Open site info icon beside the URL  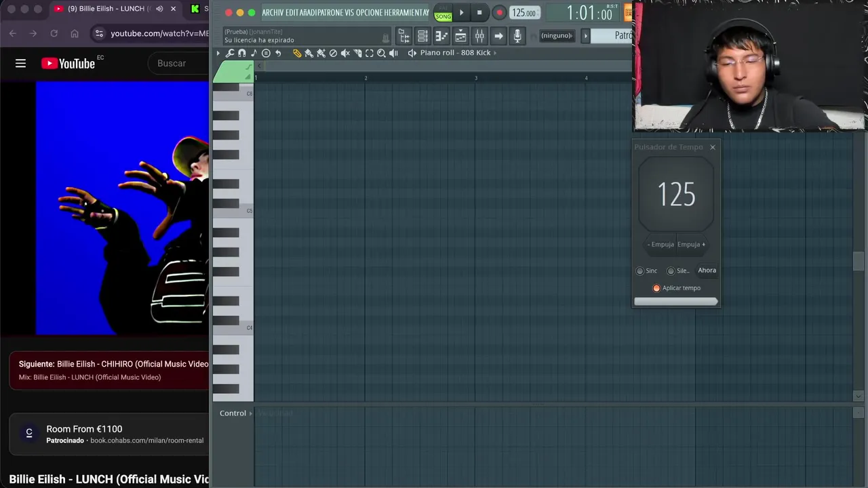pyautogui.click(x=99, y=33)
